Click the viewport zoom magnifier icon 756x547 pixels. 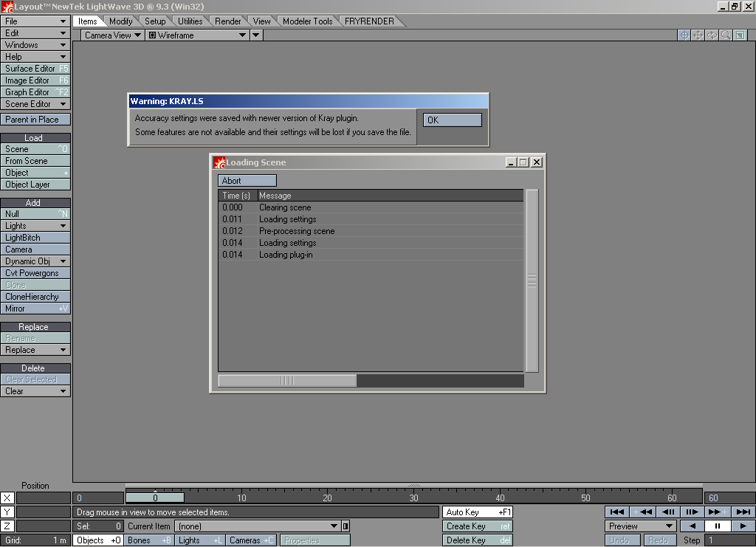(726, 35)
